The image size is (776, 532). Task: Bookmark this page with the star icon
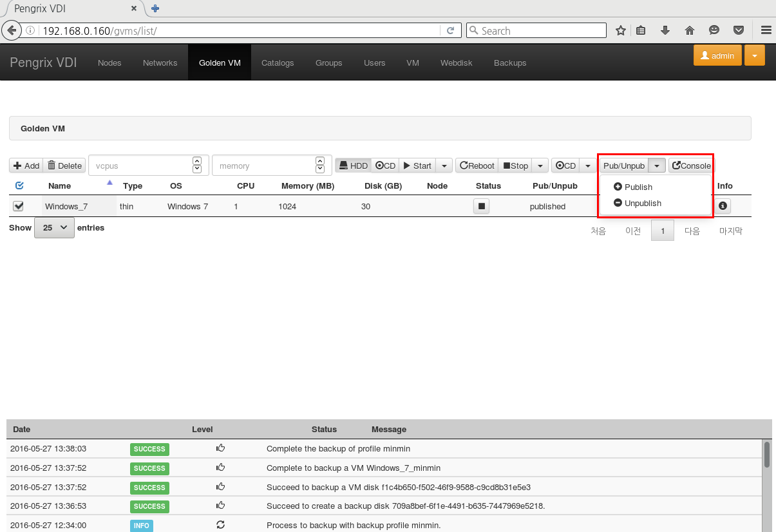tap(621, 30)
